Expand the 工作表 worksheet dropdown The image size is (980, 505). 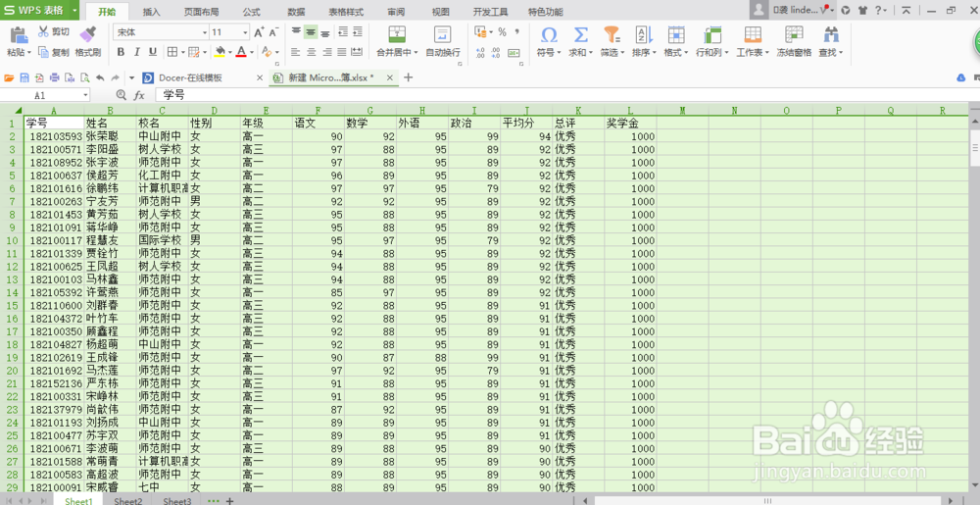click(767, 53)
